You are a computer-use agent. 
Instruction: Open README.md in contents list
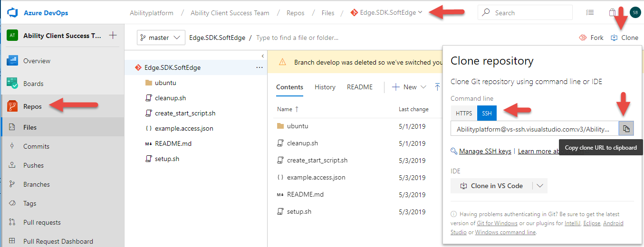pyautogui.click(x=305, y=194)
